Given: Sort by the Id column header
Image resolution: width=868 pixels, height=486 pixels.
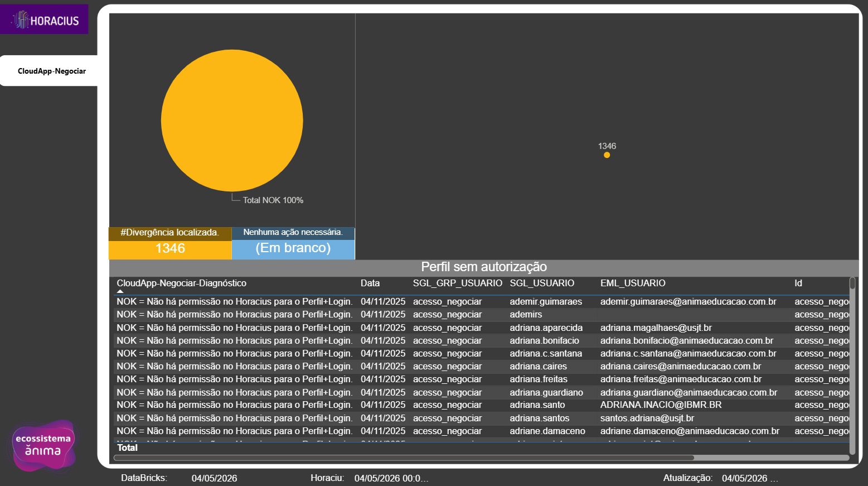Looking at the screenshot, I should (x=798, y=283).
